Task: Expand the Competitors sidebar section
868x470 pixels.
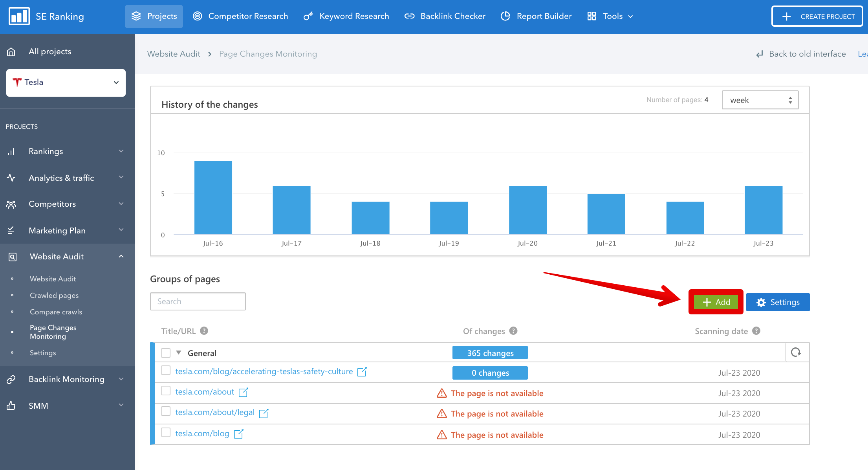Action: (121, 204)
